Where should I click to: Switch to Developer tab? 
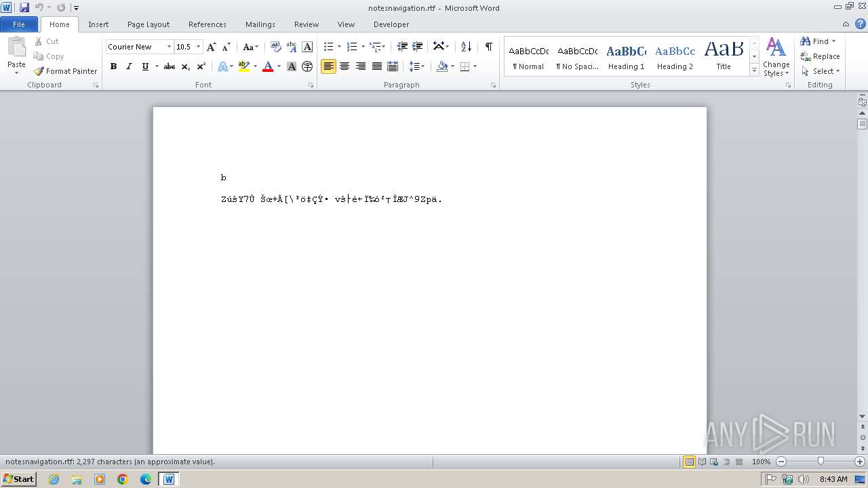coord(391,24)
